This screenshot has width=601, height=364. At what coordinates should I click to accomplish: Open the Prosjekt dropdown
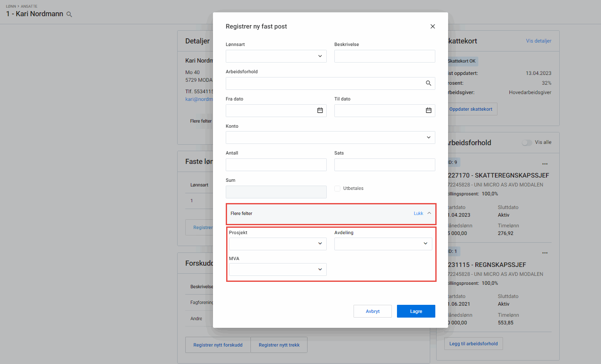(320, 244)
